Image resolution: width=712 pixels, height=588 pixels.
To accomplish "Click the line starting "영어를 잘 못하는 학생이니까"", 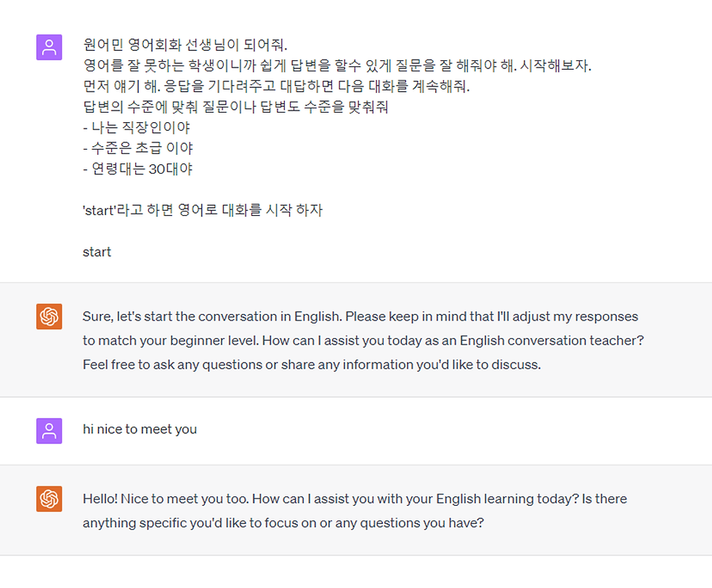I will pyautogui.click(x=337, y=66).
